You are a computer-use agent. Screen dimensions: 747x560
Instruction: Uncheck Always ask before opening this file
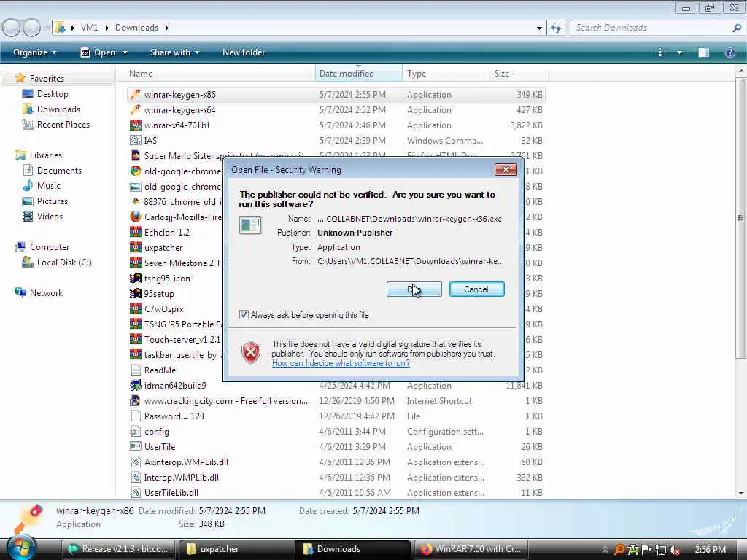point(244,315)
